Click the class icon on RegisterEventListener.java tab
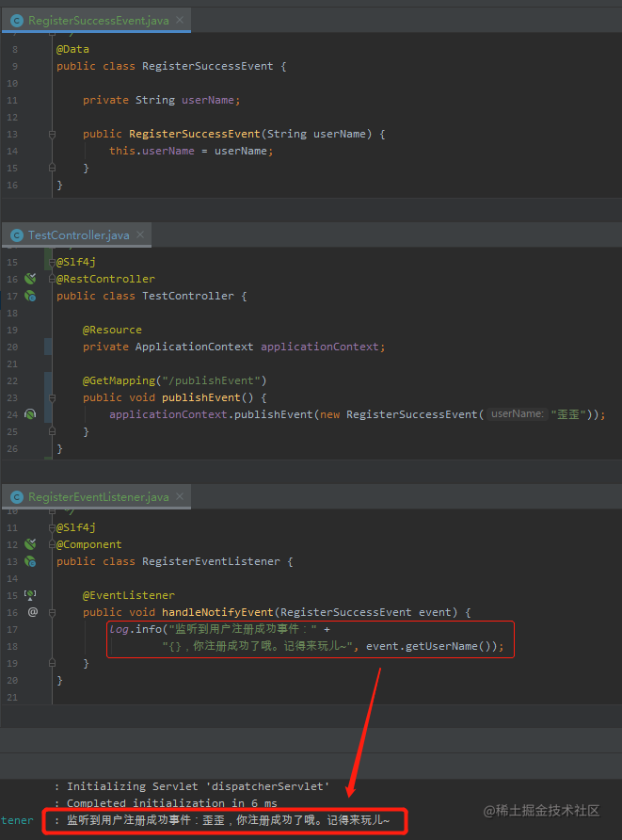The image size is (622, 840). [x=17, y=497]
